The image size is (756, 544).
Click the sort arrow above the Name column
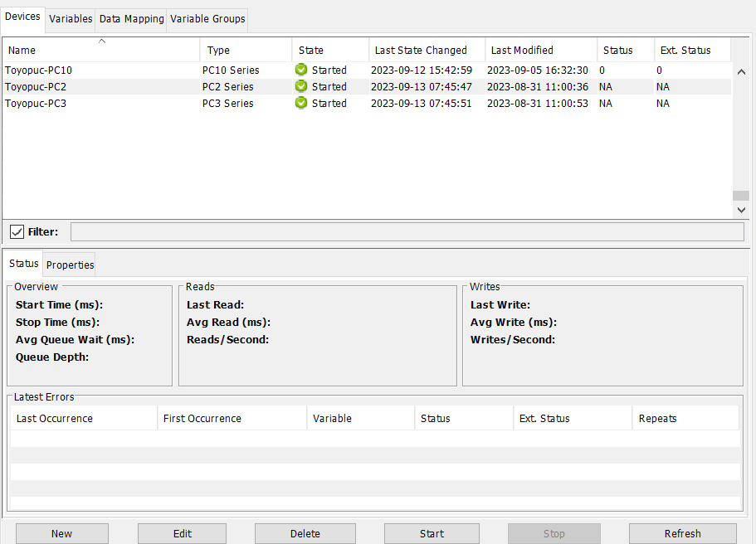coord(102,39)
